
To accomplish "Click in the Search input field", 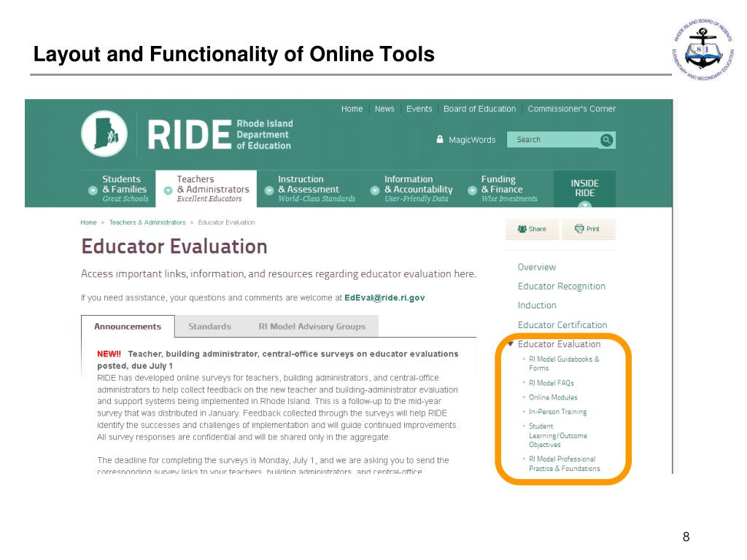I will [553, 139].
